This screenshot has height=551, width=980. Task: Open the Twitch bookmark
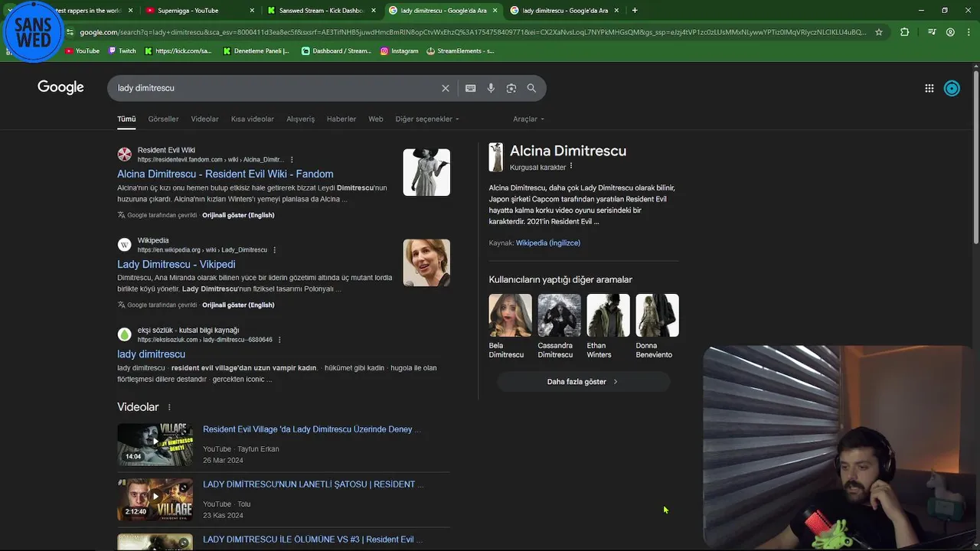pos(122,51)
